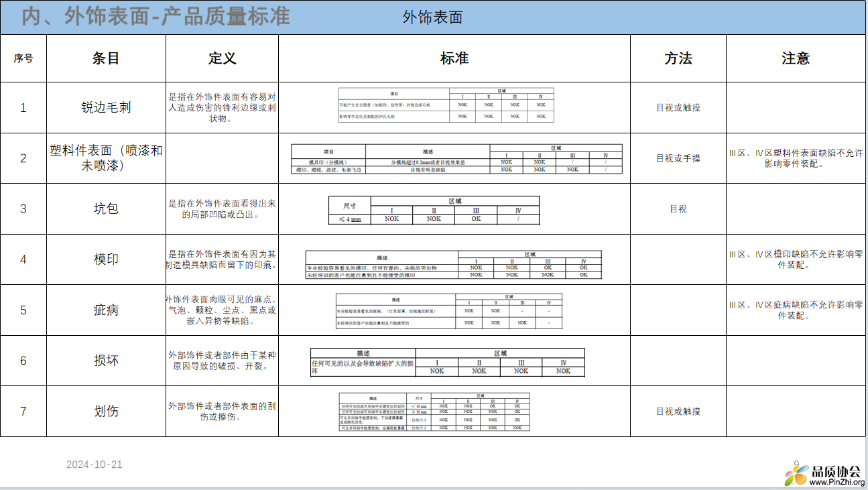The height and width of the screenshot is (490, 868).
Task: Select the 定义 column header
Action: tap(223, 58)
